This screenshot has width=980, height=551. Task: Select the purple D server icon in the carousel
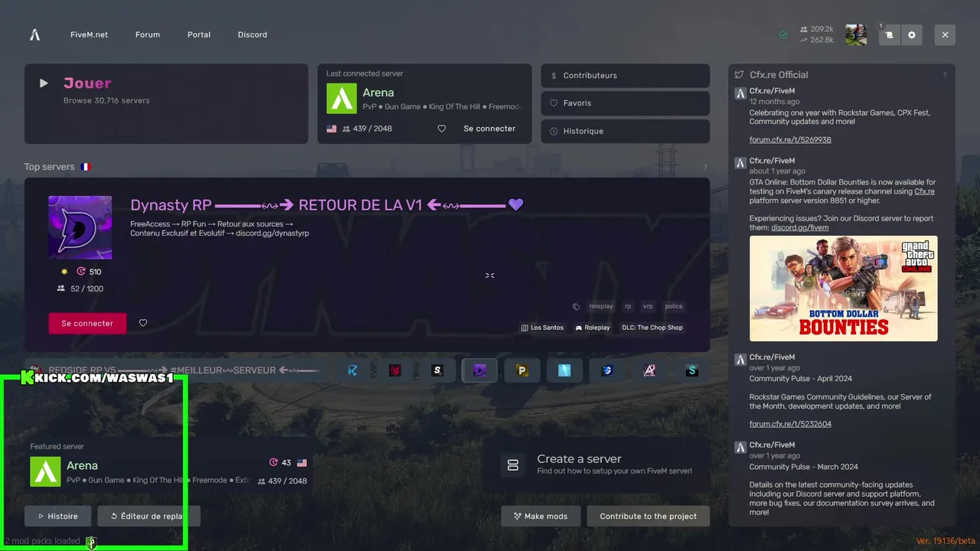[480, 370]
